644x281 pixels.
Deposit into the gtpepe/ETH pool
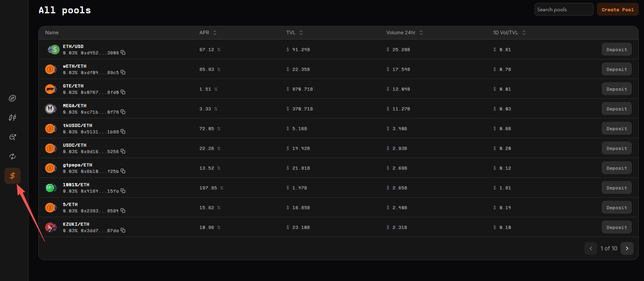click(x=617, y=168)
